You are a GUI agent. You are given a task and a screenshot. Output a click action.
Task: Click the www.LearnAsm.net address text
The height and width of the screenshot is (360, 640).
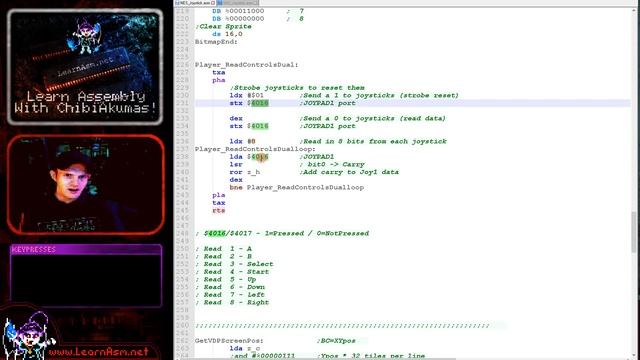pos(98,351)
